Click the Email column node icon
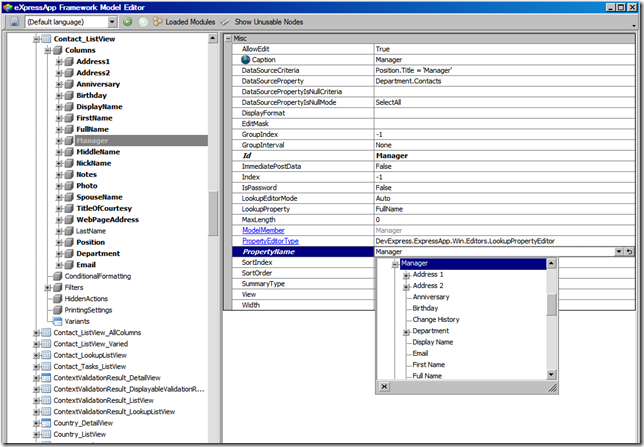 click(69, 265)
